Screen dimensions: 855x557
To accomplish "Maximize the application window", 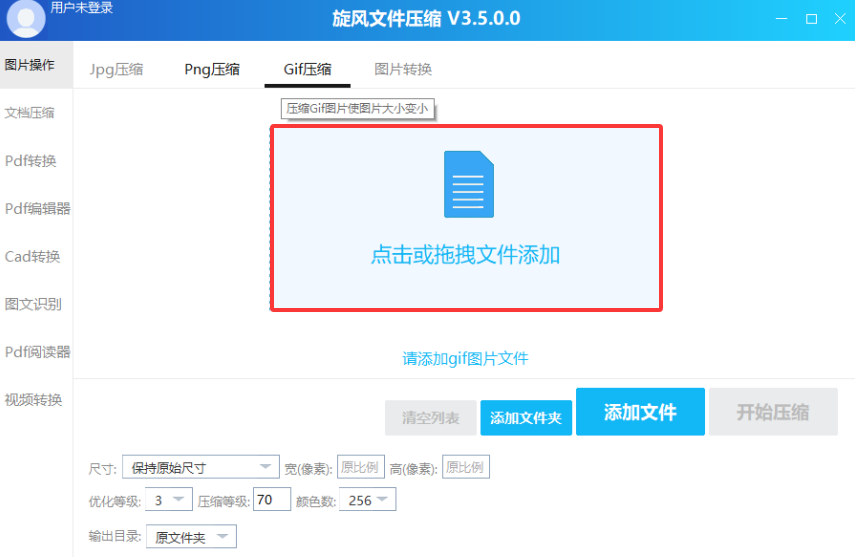I will 811,19.
